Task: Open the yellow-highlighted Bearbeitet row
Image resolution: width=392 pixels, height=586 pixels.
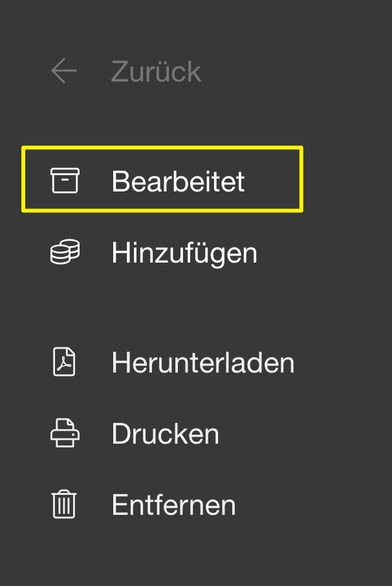Action: (x=162, y=179)
